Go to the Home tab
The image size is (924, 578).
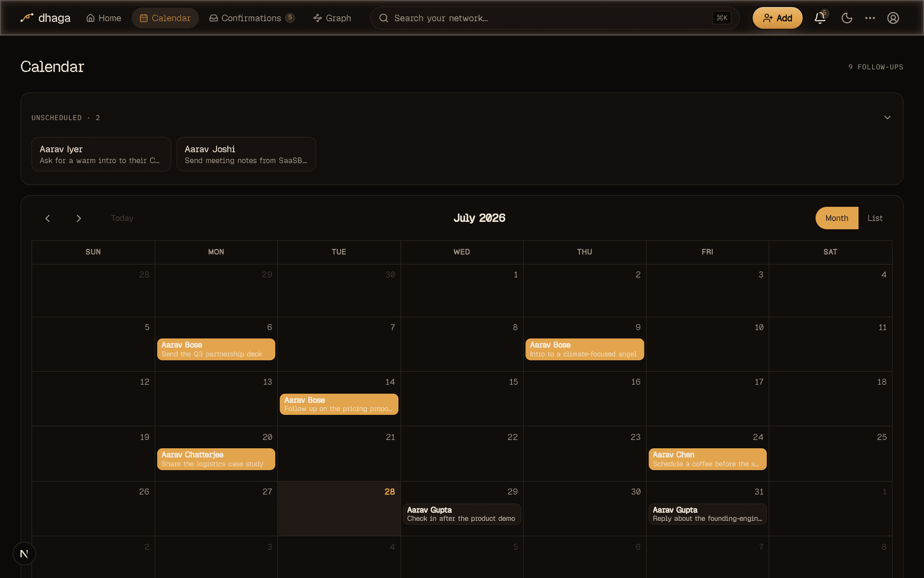(x=104, y=18)
